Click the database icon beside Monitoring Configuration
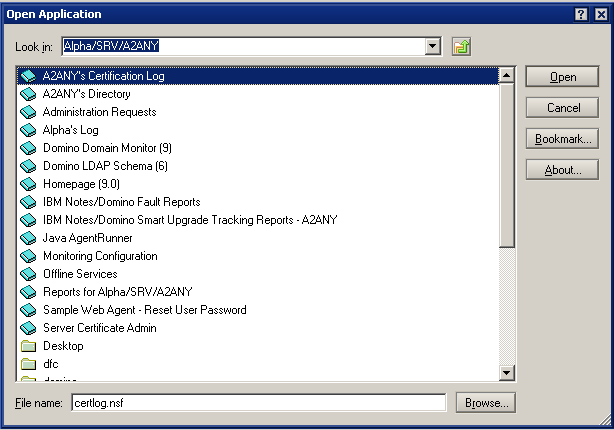Viewport: 614px width, 430px height. coord(28,256)
